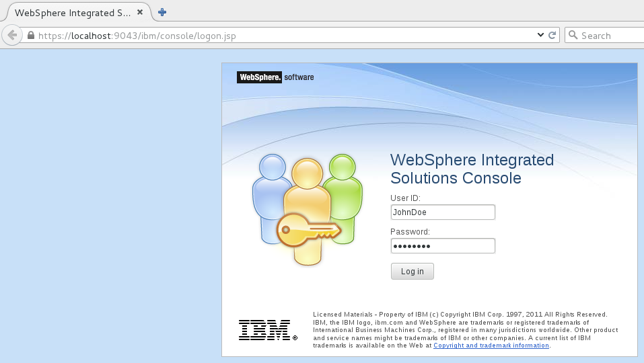Click the Log in button
Viewport: 644px width, 363px height.
tap(413, 271)
